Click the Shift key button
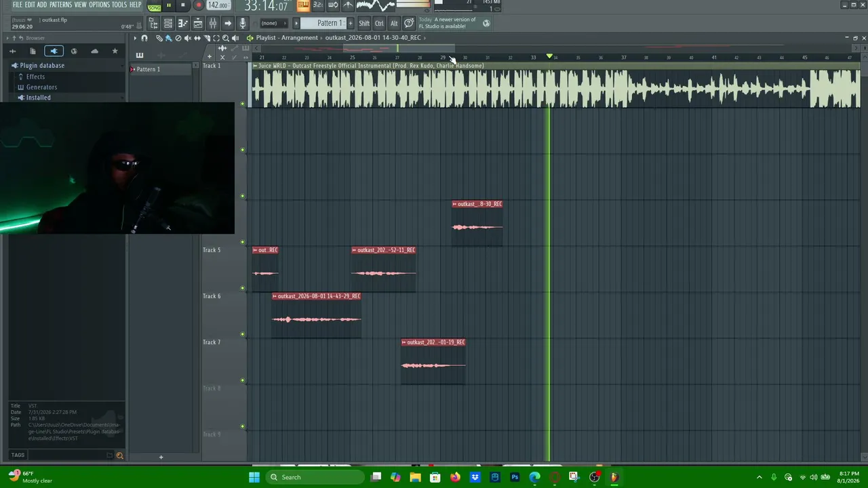The width and height of the screenshot is (868, 488). (x=364, y=23)
